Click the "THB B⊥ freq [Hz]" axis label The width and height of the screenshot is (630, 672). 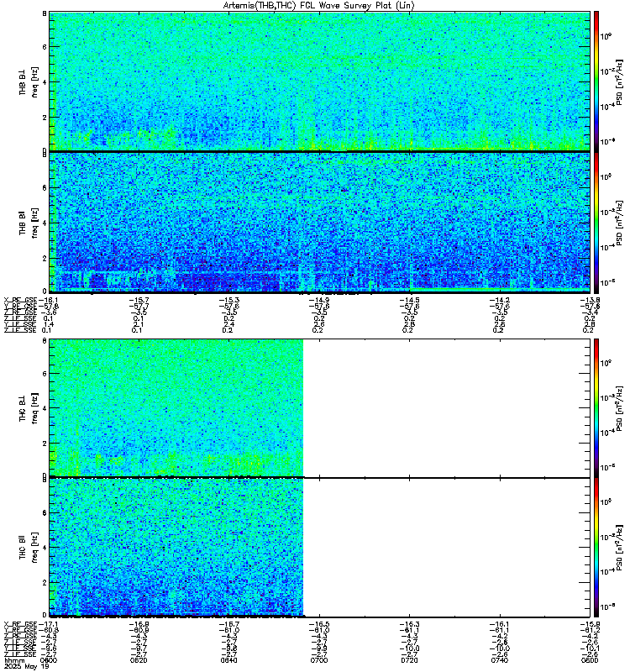tap(29, 81)
